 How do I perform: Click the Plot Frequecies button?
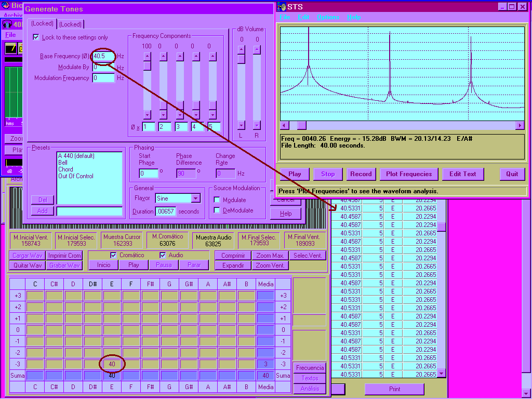[x=409, y=174]
